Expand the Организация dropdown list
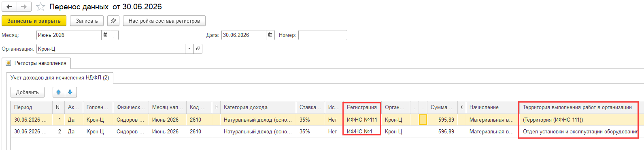Viewport: 644px width, 150px height. (189, 49)
